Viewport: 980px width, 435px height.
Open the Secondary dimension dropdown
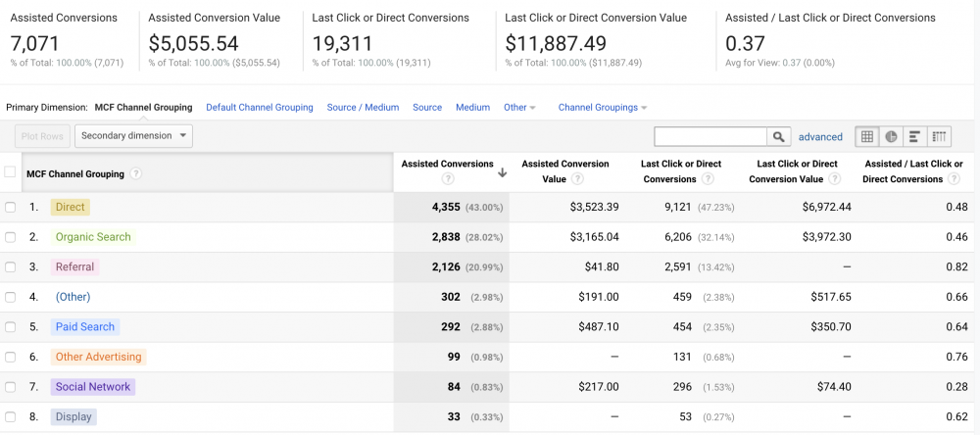[x=133, y=136]
